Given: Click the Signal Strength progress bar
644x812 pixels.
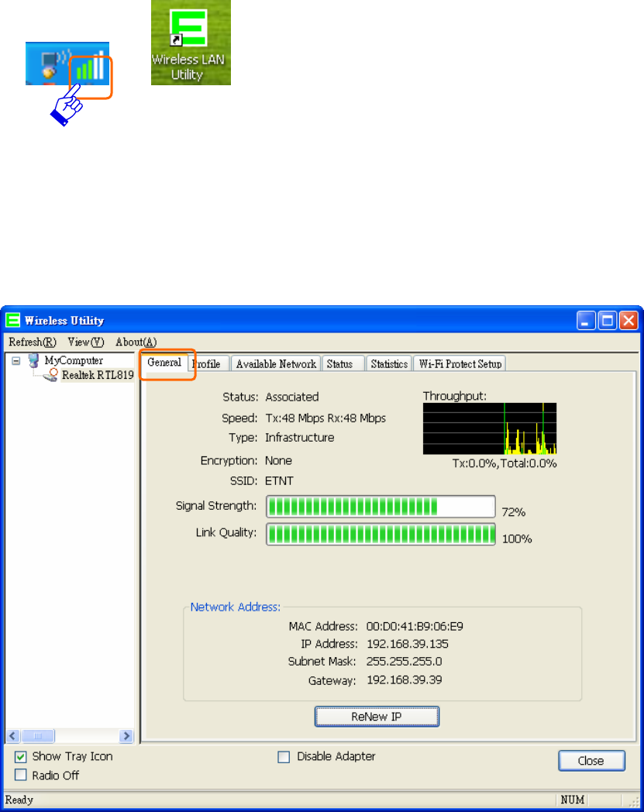Looking at the screenshot, I should click(x=381, y=507).
